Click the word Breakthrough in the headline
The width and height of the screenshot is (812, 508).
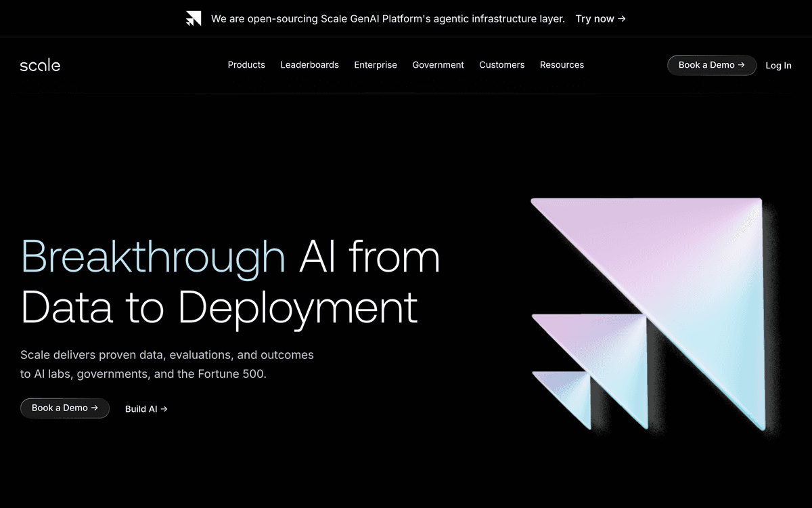coord(153,257)
